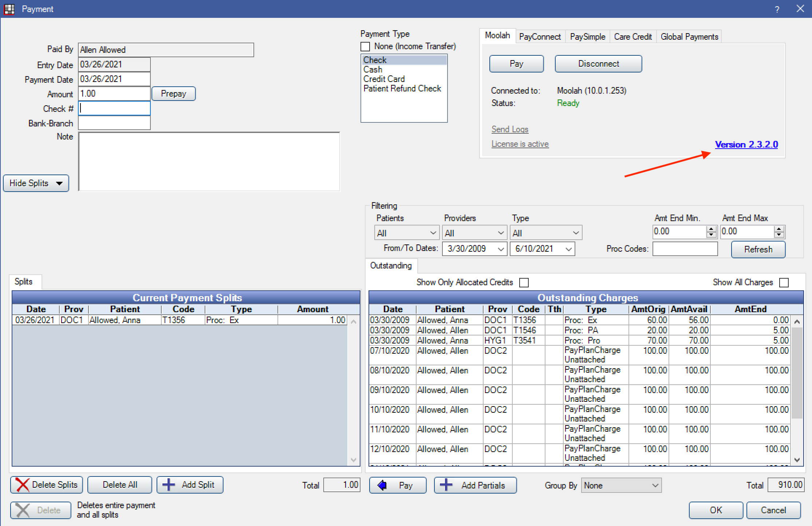Screen dimensions: 812x526
Task: Select the 12/10/2020 PayPlanCharge row
Action: [579, 454]
